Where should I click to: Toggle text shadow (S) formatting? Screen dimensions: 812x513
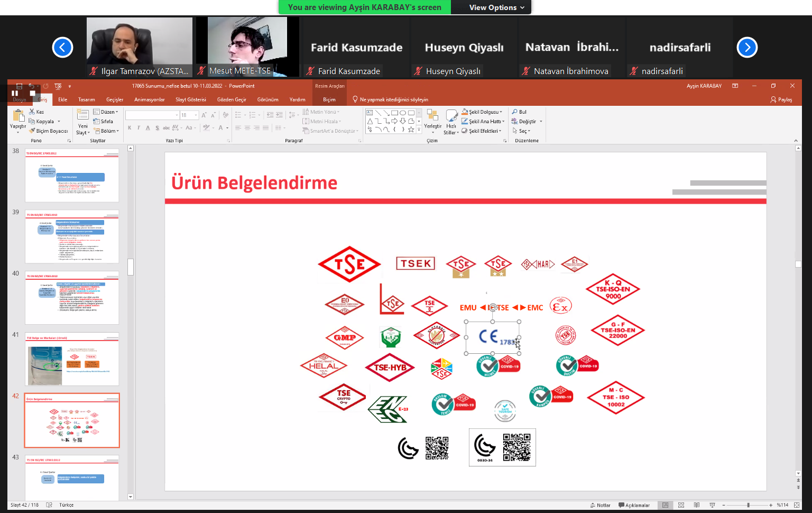click(157, 128)
